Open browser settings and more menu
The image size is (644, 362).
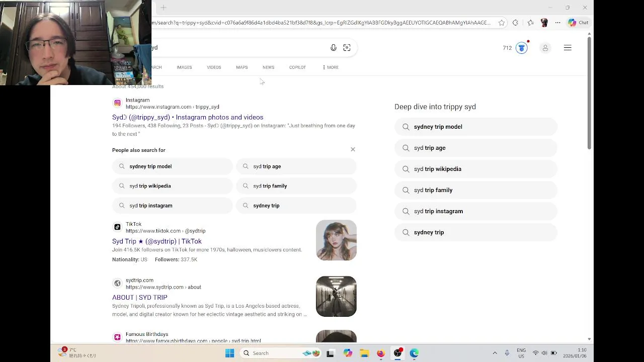coord(557,23)
